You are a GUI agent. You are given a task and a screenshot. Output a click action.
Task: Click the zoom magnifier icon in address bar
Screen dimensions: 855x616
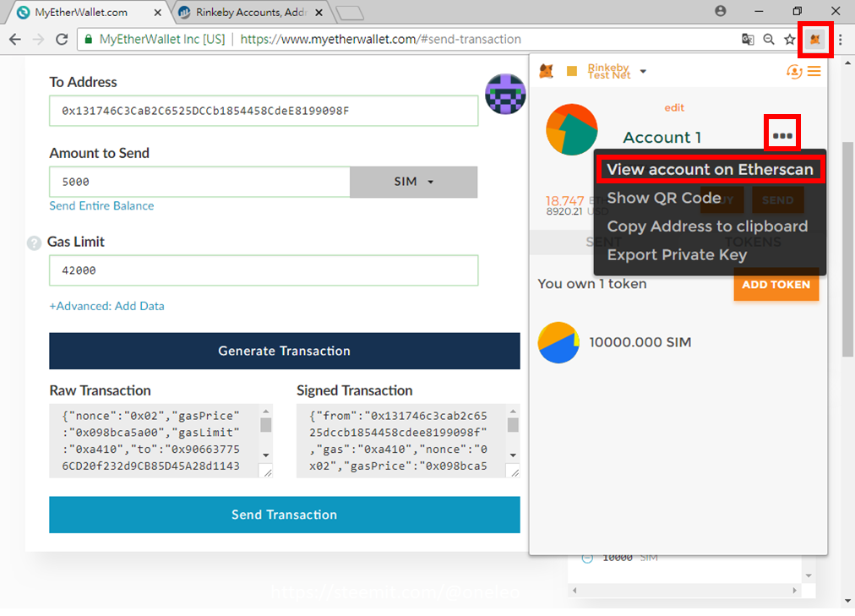coord(769,39)
